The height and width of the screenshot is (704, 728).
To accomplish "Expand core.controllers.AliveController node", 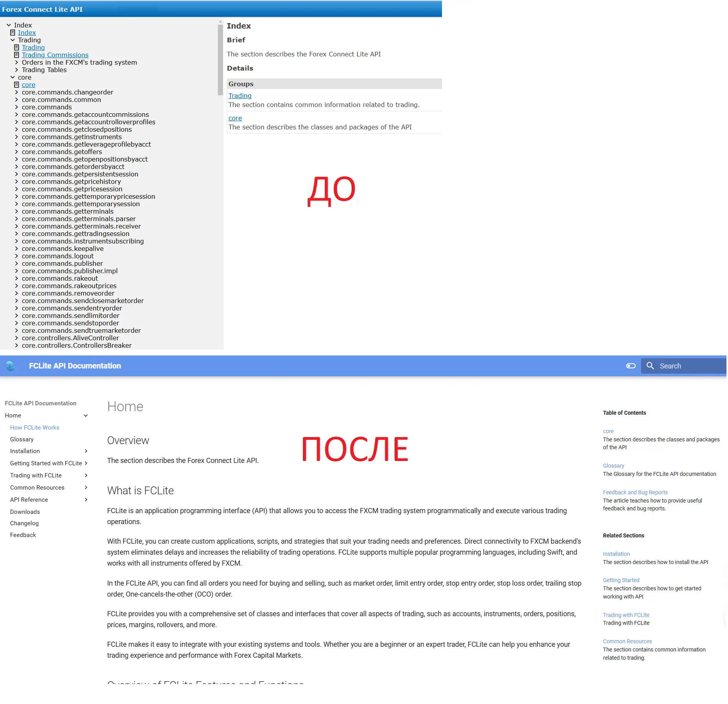I will (16, 338).
